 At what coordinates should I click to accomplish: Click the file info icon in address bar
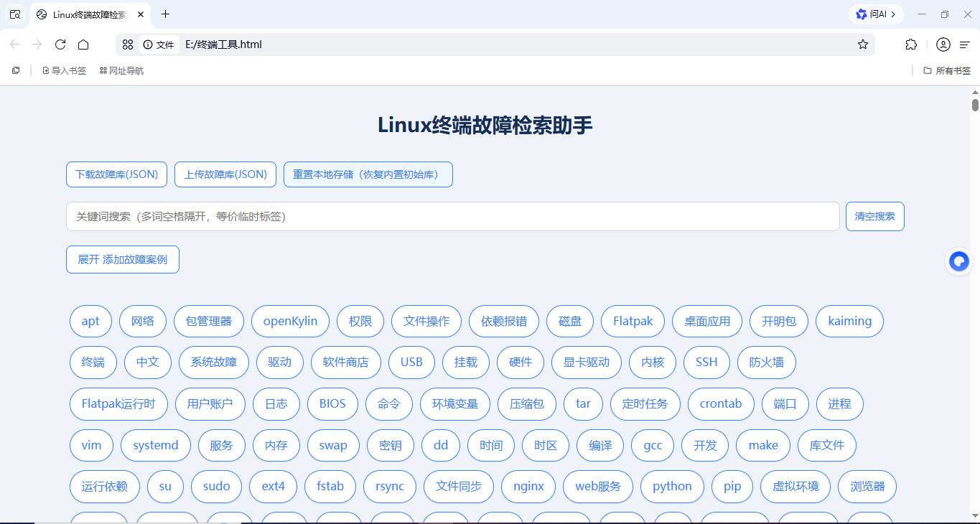(x=159, y=45)
